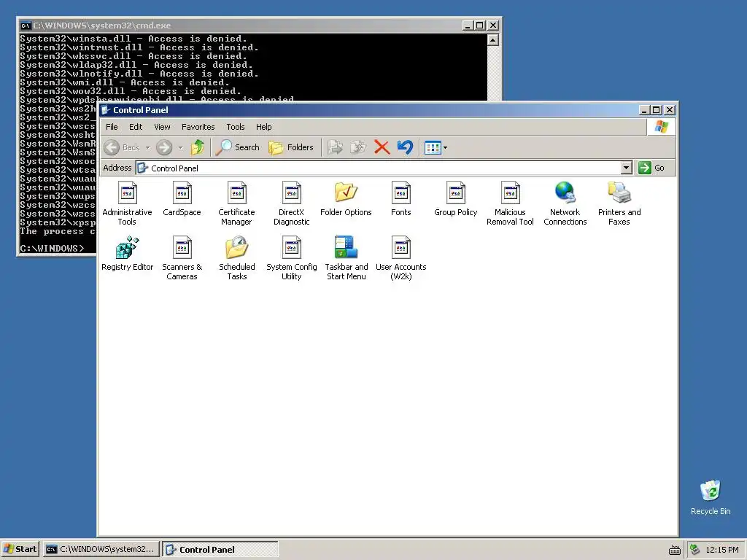Click the cmd window scroll-up arrow

(x=493, y=40)
